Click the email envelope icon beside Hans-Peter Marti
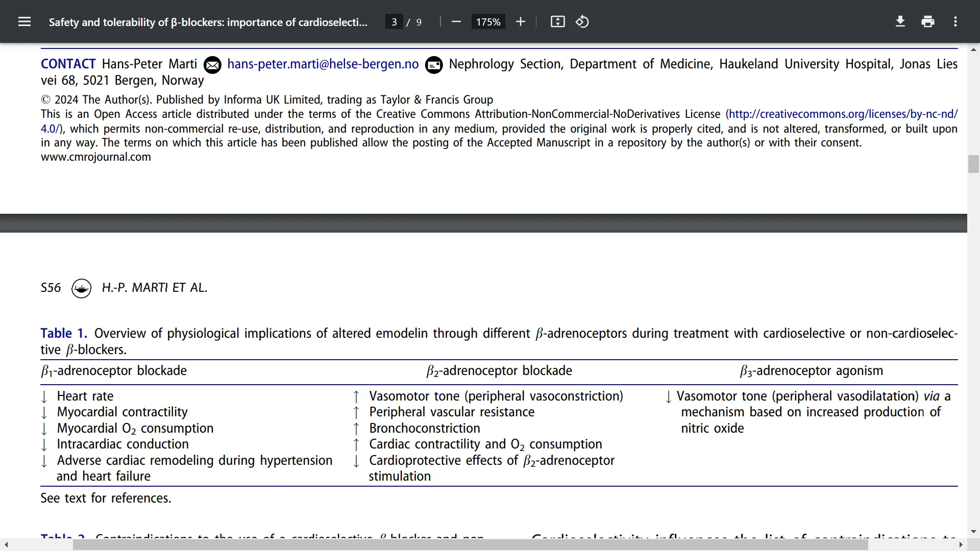Image resolution: width=980 pixels, height=551 pixels. [x=212, y=65]
